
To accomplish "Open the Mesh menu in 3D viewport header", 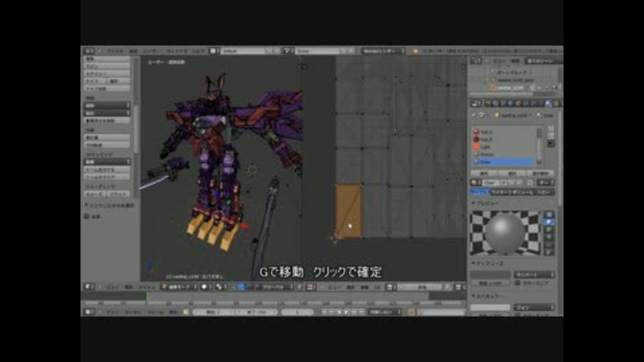I will pos(146,287).
